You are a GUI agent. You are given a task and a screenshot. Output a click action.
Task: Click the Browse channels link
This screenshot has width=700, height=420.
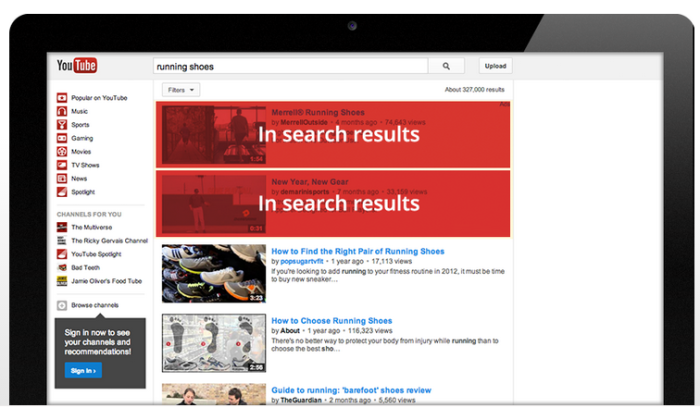95,305
